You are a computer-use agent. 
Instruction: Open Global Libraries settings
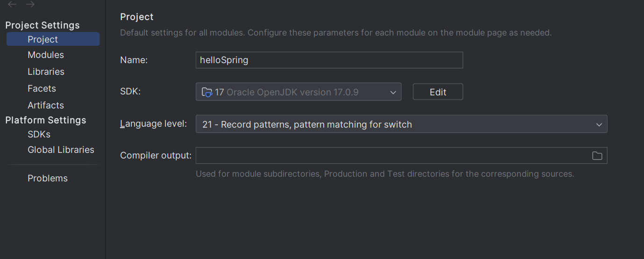[x=61, y=150]
